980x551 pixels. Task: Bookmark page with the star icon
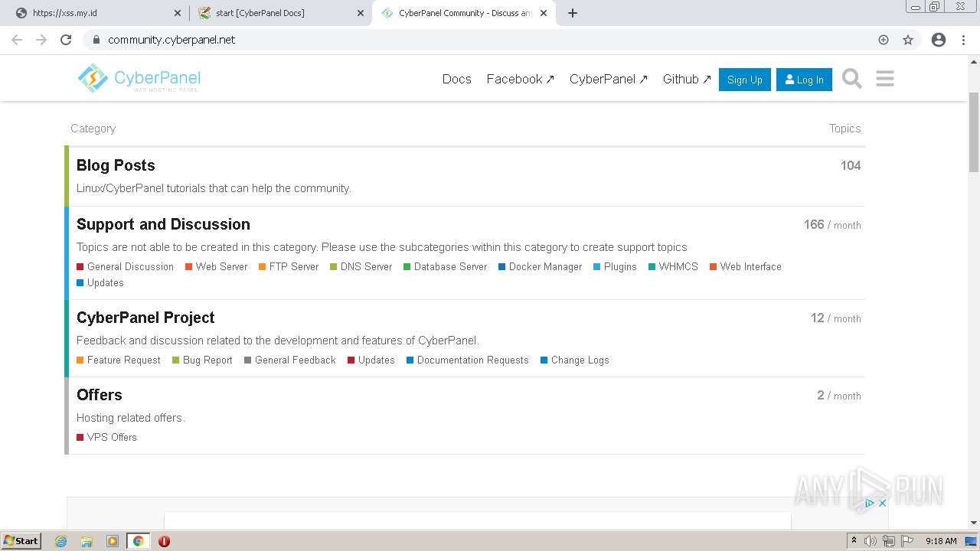(908, 40)
